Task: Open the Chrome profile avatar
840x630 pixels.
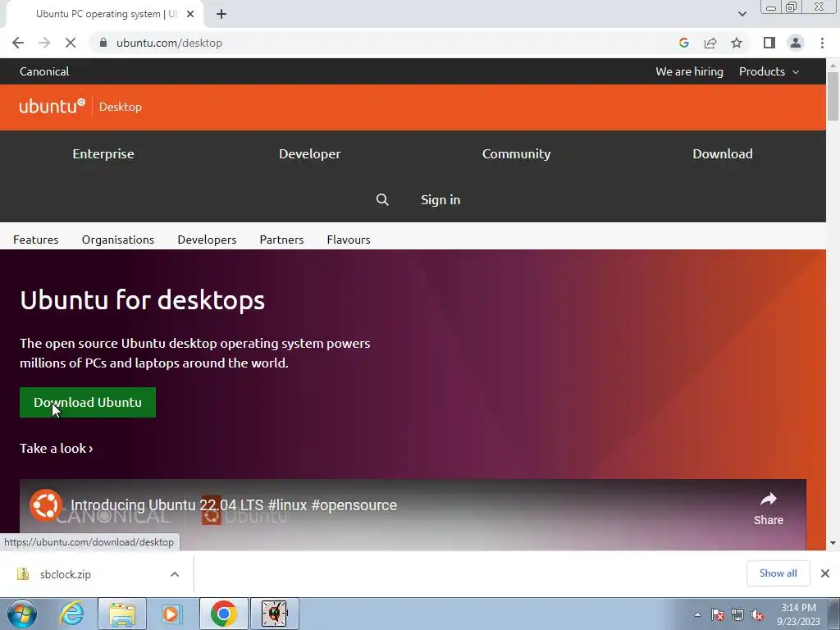Action: click(x=796, y=43)
